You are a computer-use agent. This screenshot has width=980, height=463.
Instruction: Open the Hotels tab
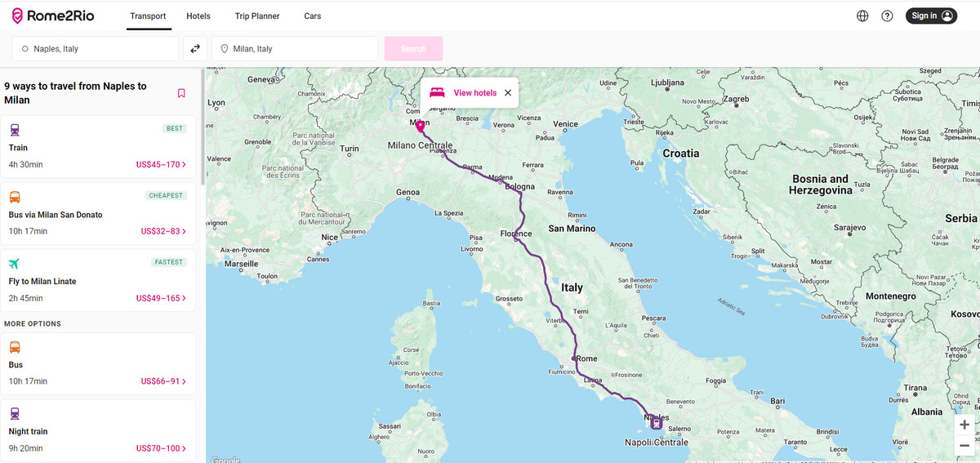[198, 16]
